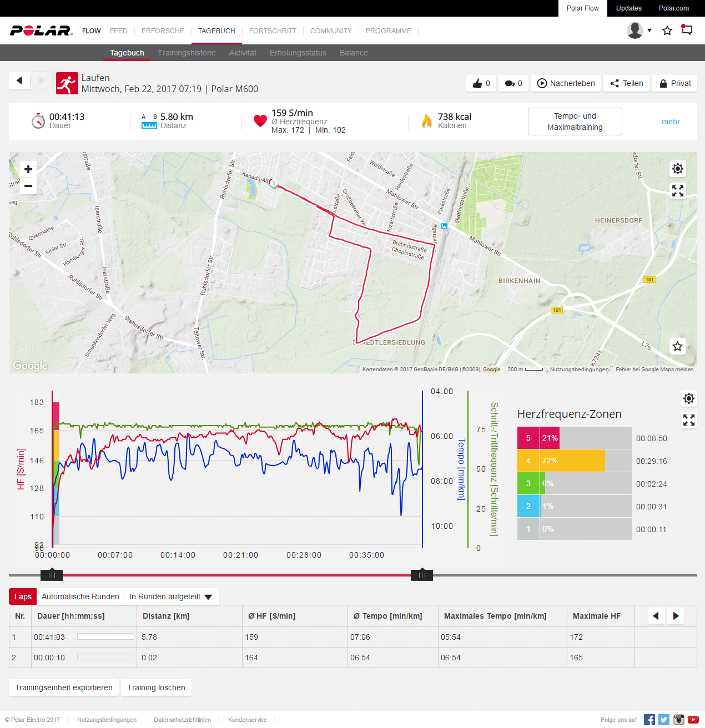Switch to Trainingshistorie sub-tab
This screenshot has height=728, width=705.
point(187,53)
